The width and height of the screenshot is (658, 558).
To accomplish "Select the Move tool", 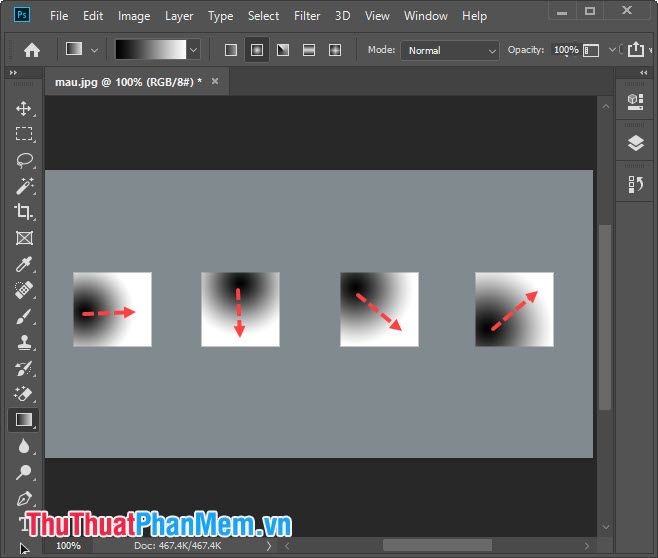I will (x=24, y=108).
